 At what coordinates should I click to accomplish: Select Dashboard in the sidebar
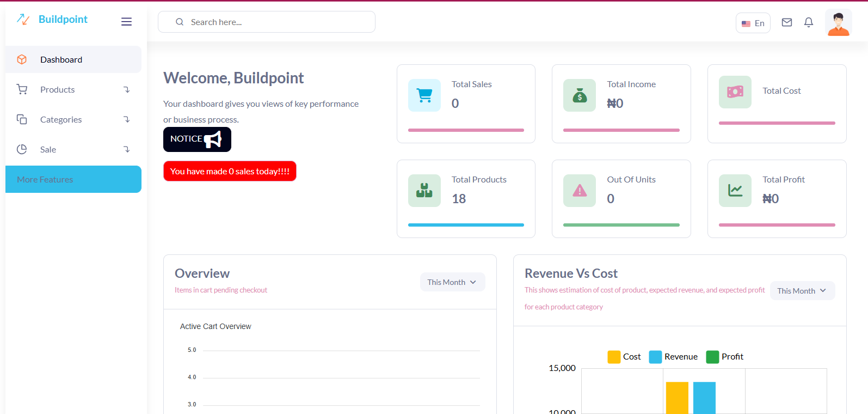pyautogui.click(x=73, y=60)
